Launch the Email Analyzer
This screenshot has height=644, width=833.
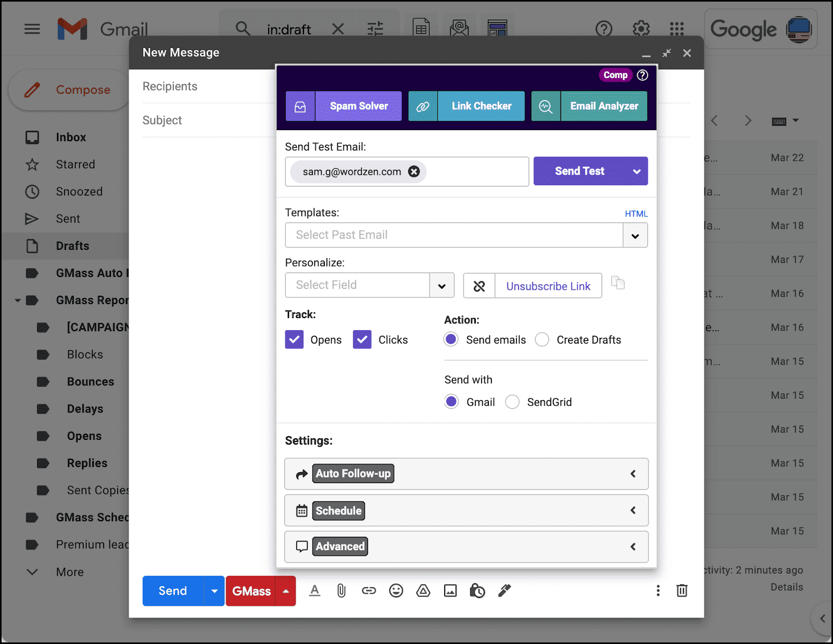(604, 106)
